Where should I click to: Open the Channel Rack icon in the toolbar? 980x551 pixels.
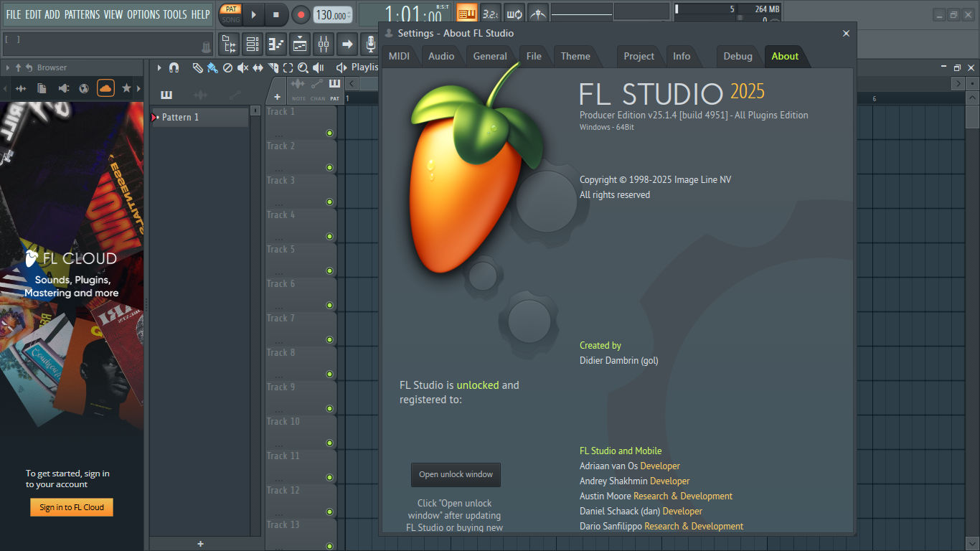[x=252, y=44]
